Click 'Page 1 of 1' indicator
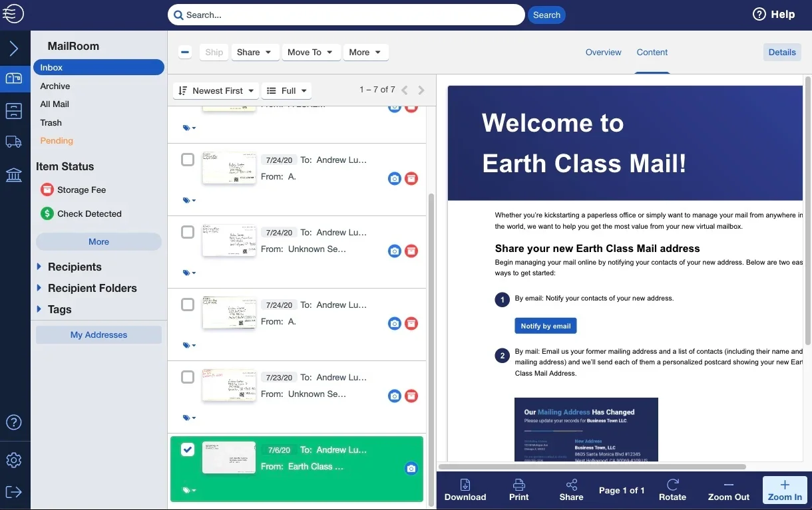The height and width of the screenshot is (510, 812). (622, 490)
